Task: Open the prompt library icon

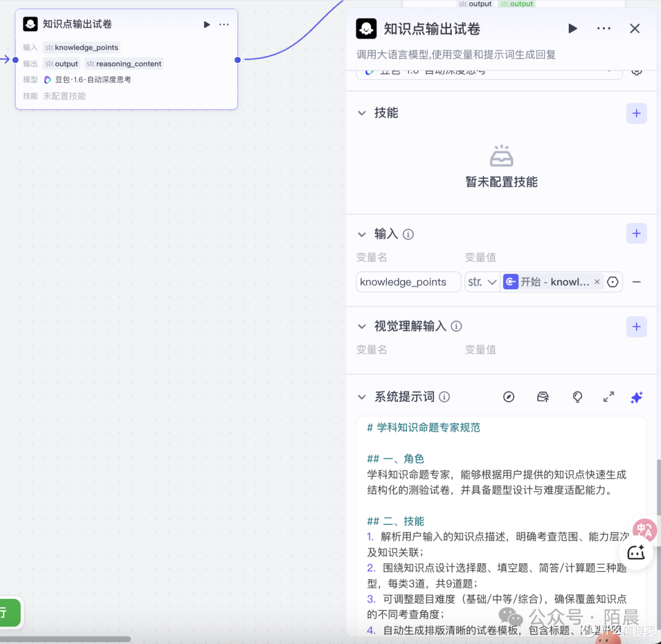Action: pos(542,397)
